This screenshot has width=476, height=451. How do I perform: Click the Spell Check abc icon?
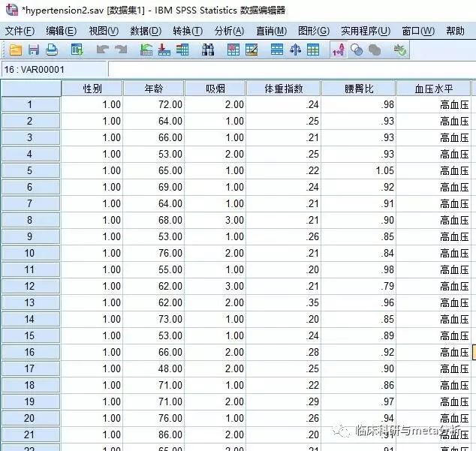click(400, 50)
